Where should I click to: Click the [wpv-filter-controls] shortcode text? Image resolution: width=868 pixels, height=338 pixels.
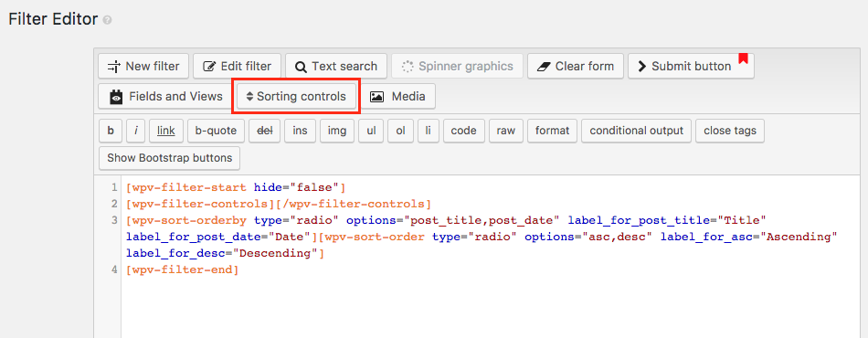(201, 204)
